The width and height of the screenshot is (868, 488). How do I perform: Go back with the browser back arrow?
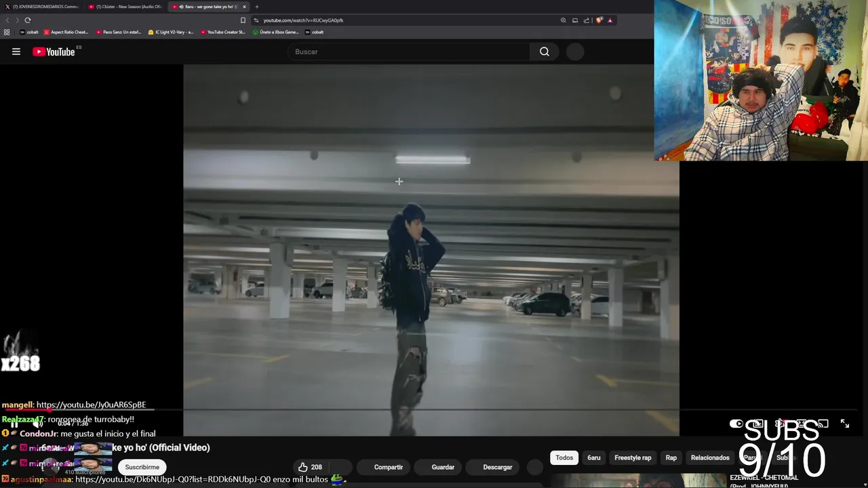click(7, 20)
